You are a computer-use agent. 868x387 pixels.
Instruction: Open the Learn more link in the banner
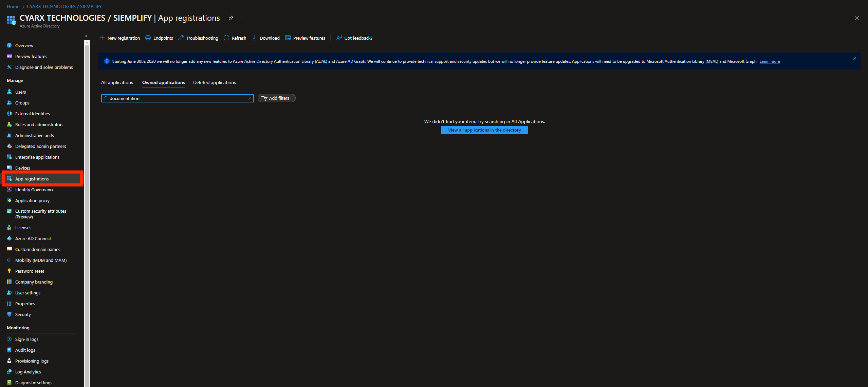point(769,61)
